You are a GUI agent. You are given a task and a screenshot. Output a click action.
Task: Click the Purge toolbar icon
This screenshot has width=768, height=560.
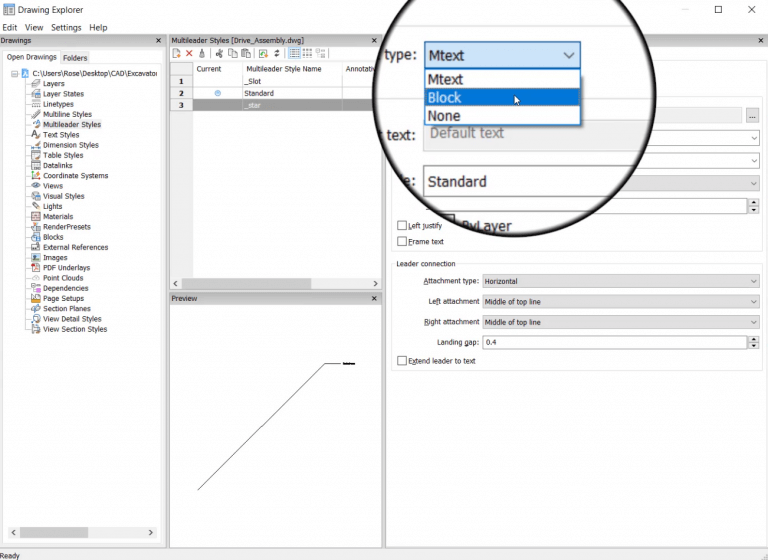click(202, 53)
